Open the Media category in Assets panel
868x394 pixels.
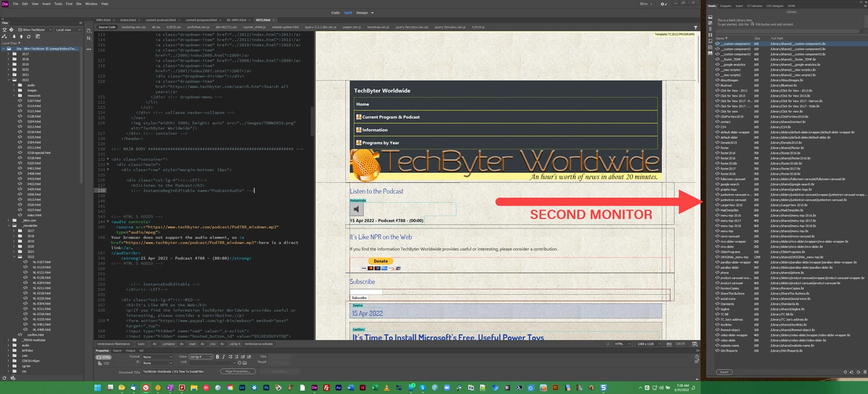pyautogui.click(x=710, y=35)
